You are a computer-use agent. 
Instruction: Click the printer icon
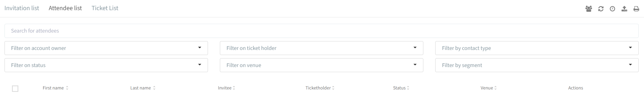tap(636, 9)
